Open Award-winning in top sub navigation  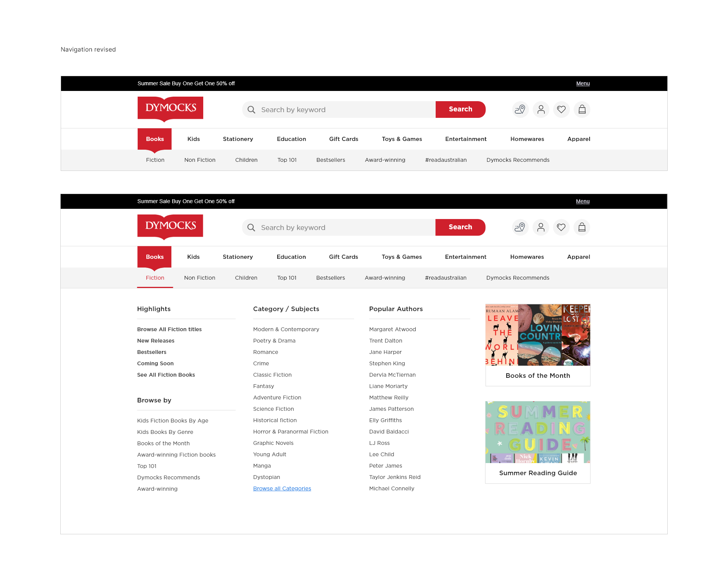point(385,160)
